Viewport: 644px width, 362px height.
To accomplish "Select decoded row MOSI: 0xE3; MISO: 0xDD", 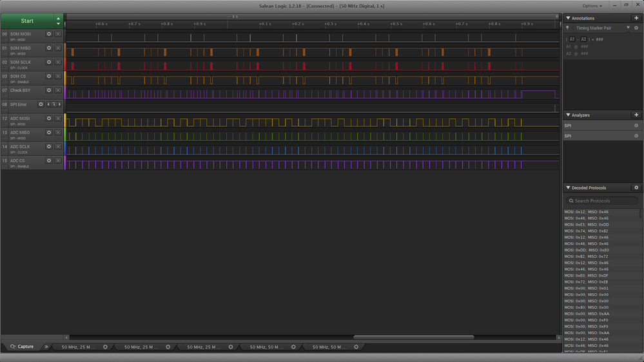I will 587,225.
